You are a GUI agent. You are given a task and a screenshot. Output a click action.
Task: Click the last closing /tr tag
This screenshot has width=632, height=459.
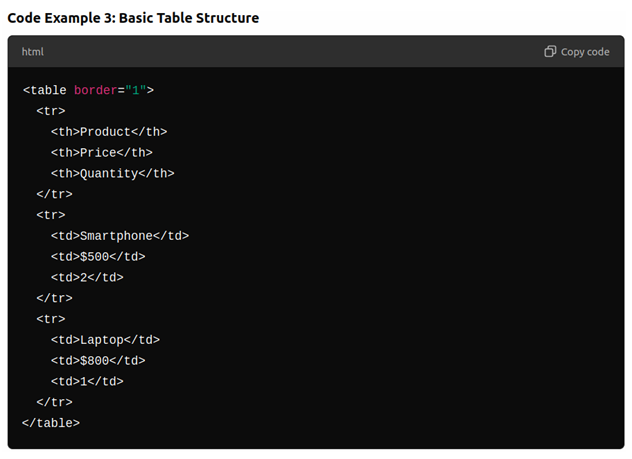(54, 402)
